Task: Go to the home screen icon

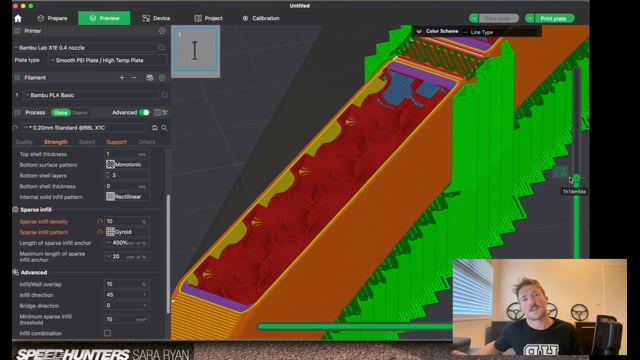Action: point(18,18)
